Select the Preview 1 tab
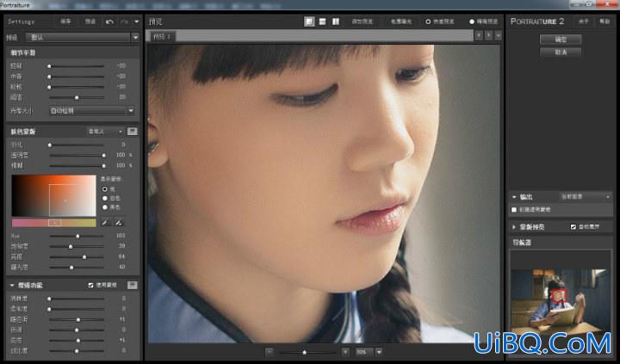This screenshot has width=620, height=364. point(162,36)
